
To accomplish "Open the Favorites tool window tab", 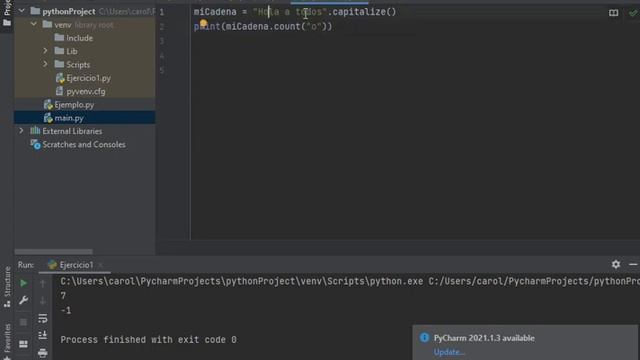I will pyautogui.click(x=7, y=341).
